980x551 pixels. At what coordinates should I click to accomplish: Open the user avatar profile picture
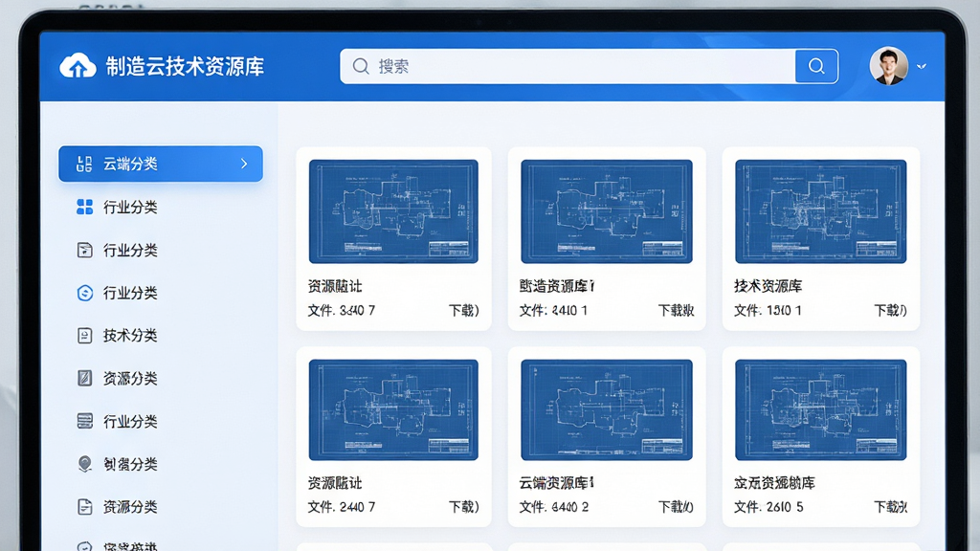[x=889, y=66]
